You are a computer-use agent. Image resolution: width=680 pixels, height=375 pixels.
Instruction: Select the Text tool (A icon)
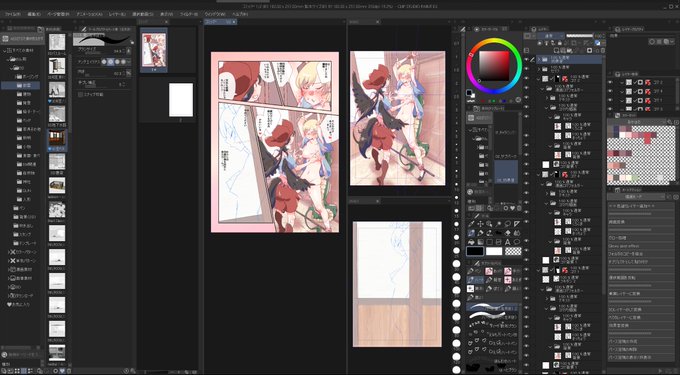(508, 242)
